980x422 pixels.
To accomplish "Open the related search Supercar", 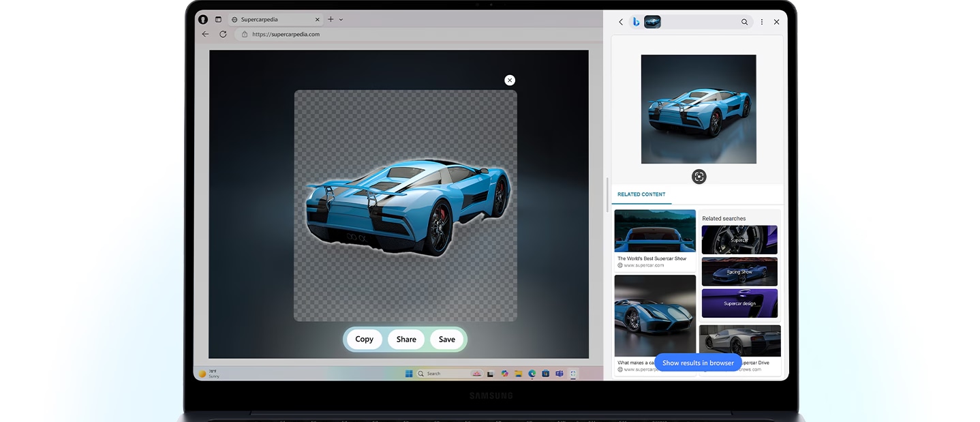I will (739, 240).
